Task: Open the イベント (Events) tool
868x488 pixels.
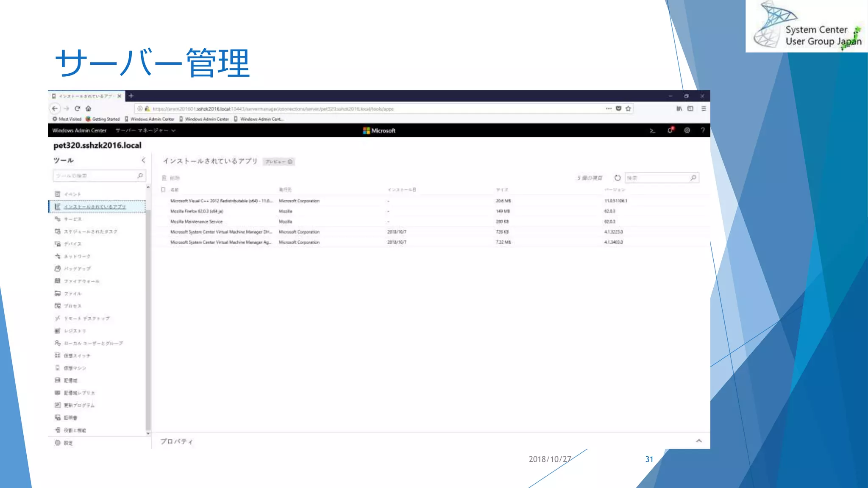Action: (x=72, y=194)
